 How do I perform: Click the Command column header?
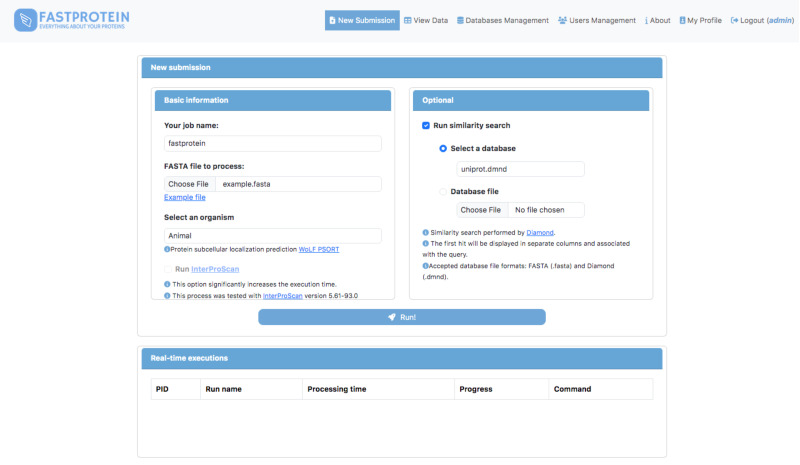tap(601, 389)
